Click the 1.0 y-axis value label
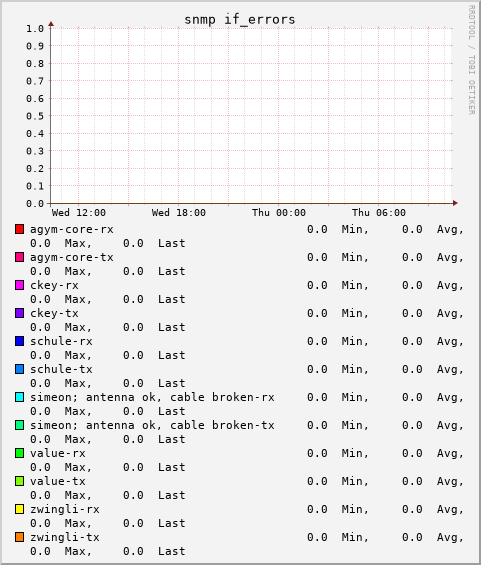 point(35,28)
